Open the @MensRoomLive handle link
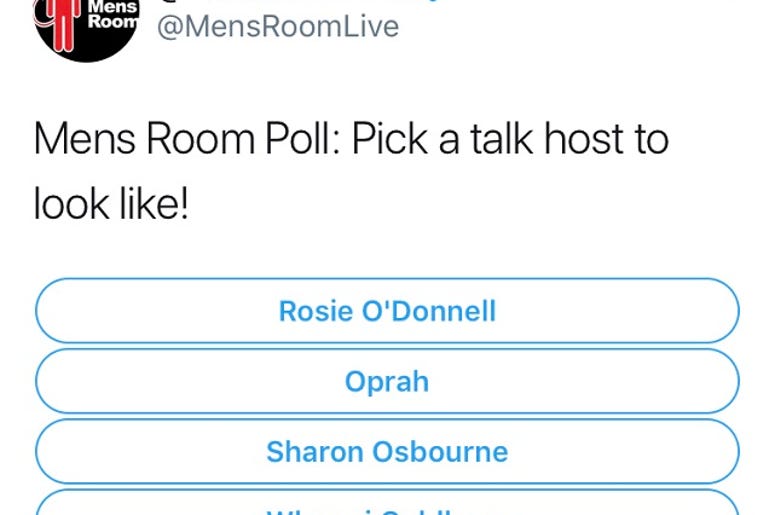Image resolution: width=775 pixels, height=515 pixels. 278,27
